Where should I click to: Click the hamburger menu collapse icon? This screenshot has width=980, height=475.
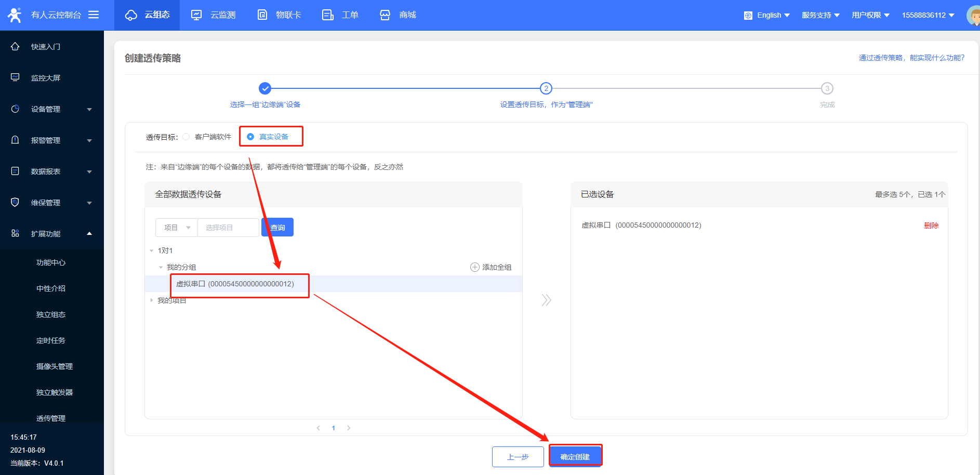tap(94, 15)
